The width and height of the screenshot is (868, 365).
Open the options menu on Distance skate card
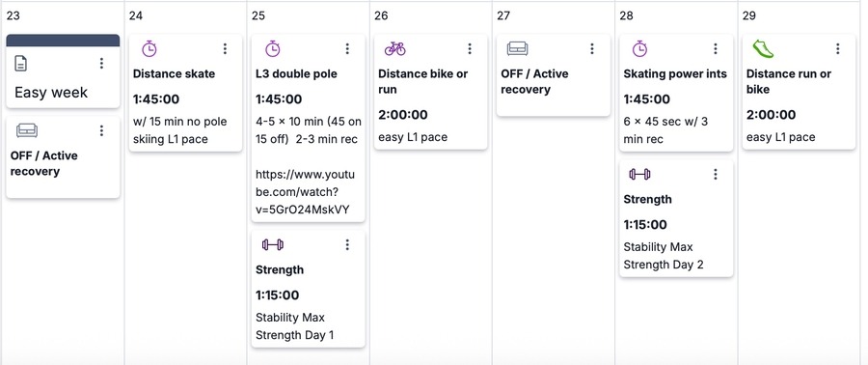(224, 48)
